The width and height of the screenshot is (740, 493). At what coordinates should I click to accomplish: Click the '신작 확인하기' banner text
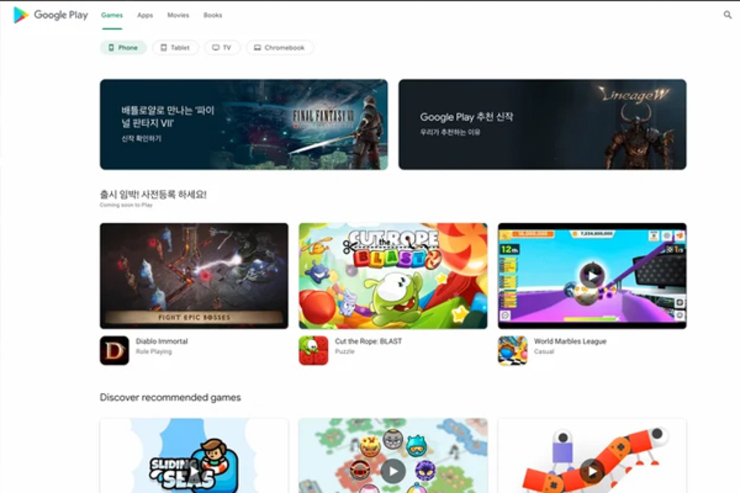(142, 139)
